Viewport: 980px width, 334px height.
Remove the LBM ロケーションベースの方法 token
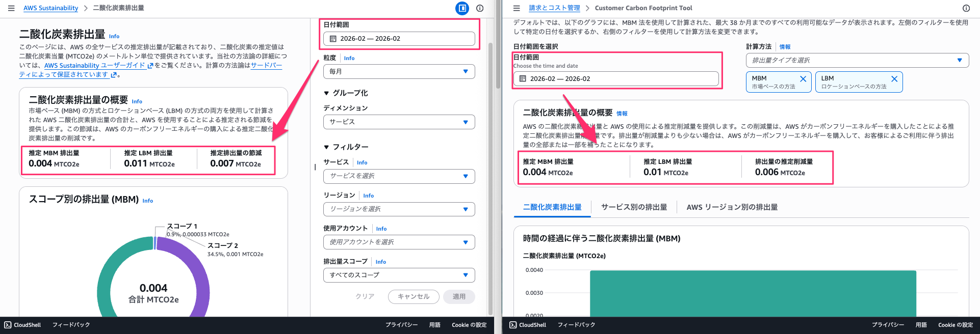(894, 79)
